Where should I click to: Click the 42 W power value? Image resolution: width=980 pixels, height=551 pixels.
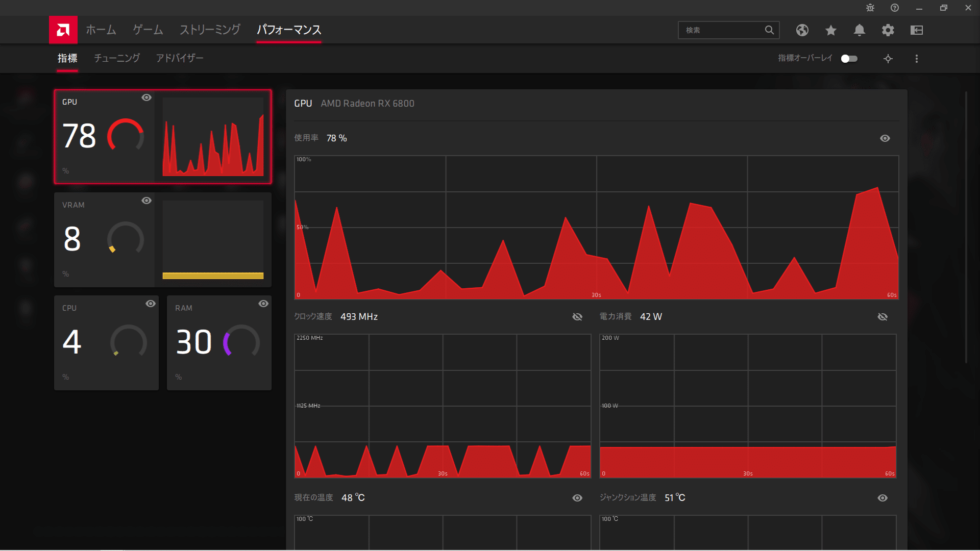[651, 317]
